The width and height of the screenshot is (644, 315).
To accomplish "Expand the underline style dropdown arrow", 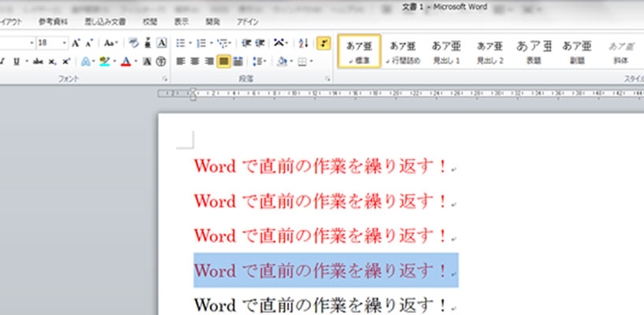I will coord(27,61).
